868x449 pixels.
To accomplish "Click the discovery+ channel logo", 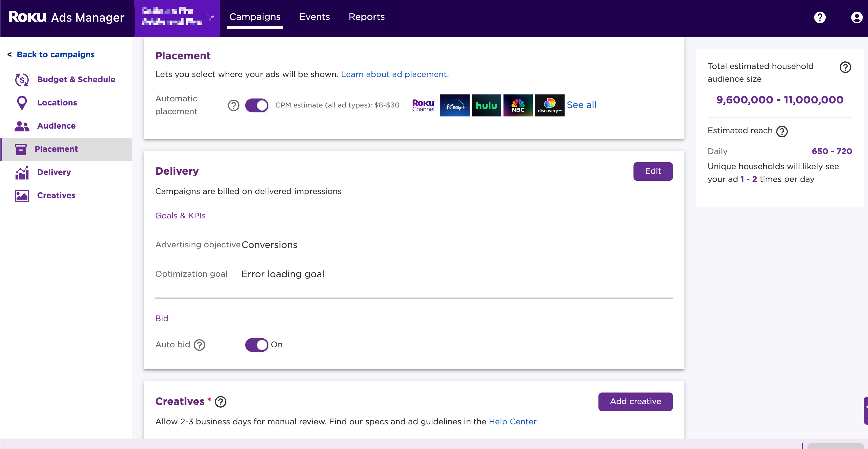I will pyautogui.click(x=550, y=105).
